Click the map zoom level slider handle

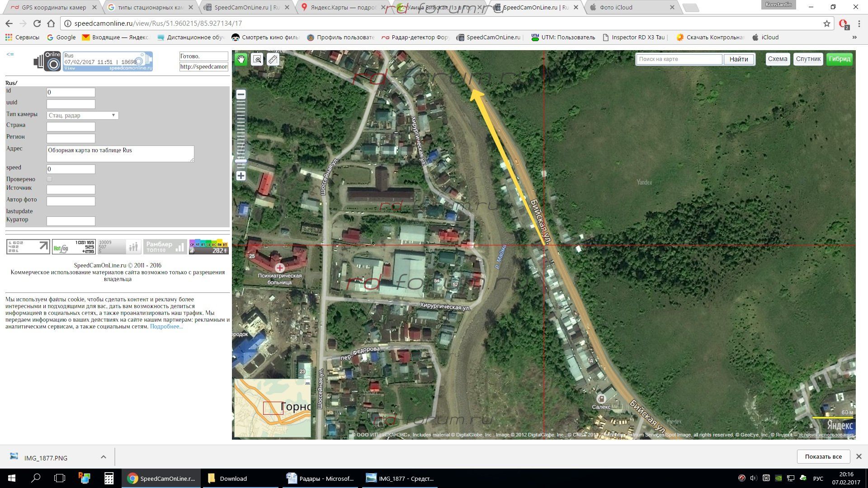241,161
